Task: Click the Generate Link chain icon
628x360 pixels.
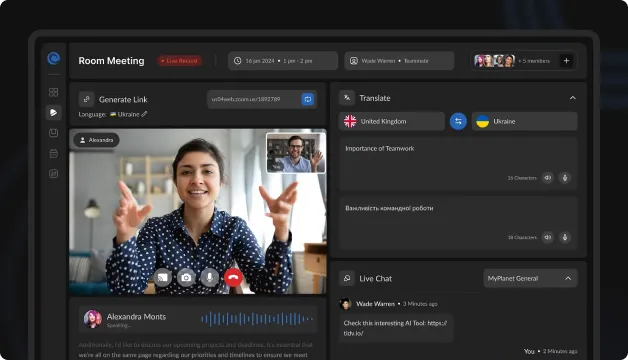Action: click(87, 99)
